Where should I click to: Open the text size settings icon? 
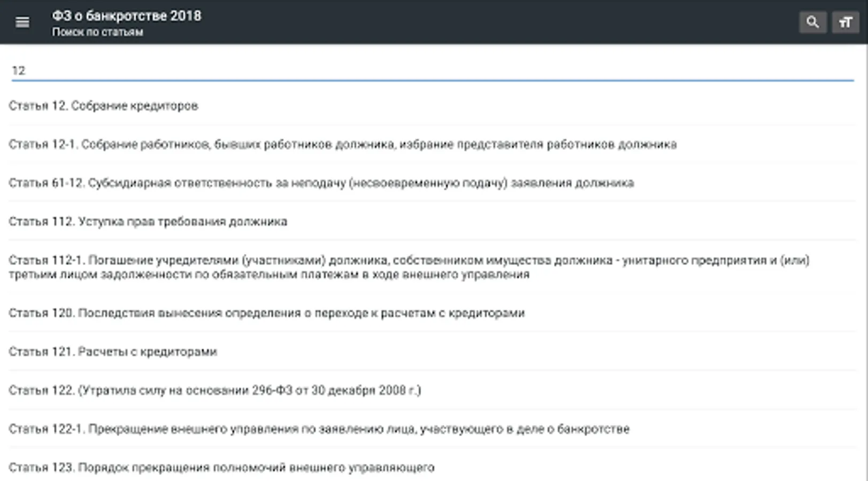tap(846, 22)
